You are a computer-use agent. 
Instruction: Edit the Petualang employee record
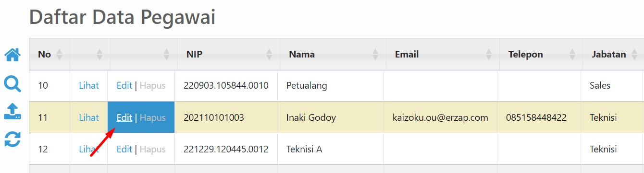pos(124,86)
